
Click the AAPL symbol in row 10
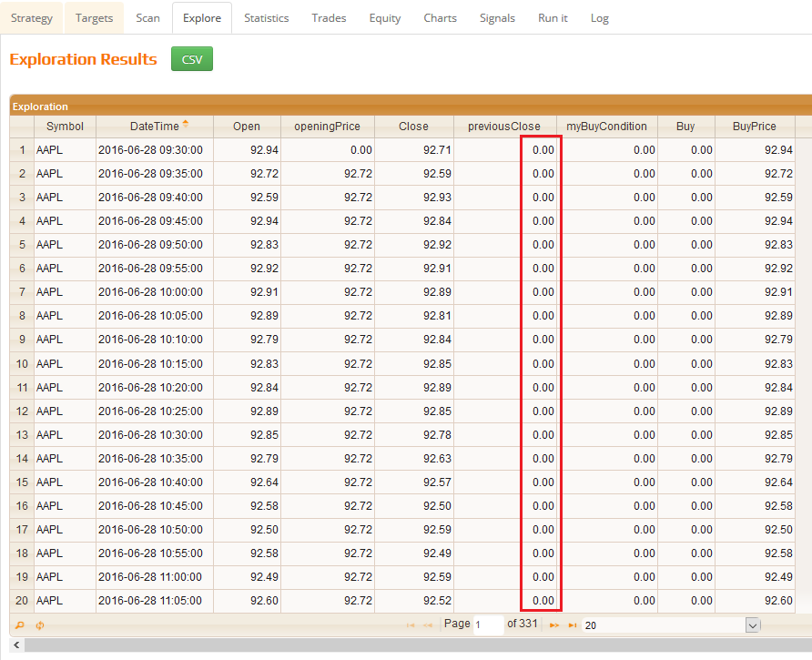[65, 363]
